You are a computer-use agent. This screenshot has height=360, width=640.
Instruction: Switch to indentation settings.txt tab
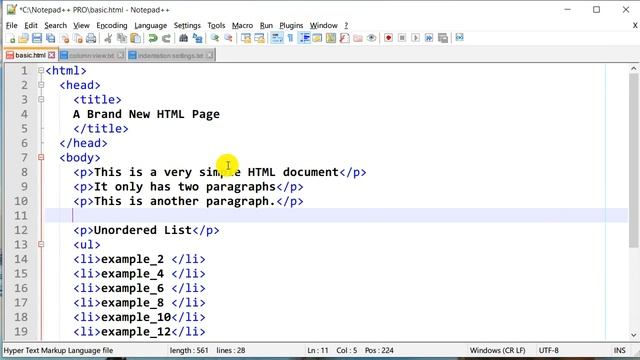click(170, 56)
